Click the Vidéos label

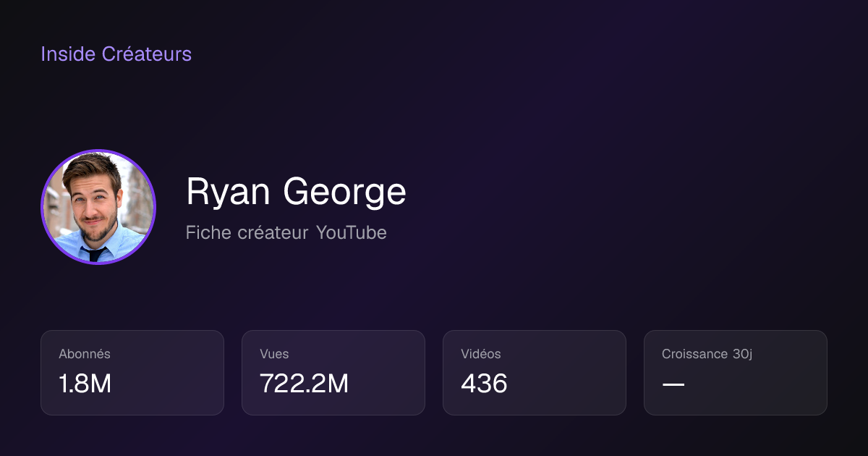[481, 354]
